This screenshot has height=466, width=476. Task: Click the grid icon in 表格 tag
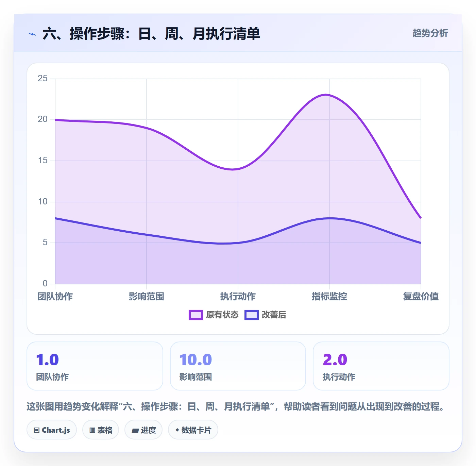pyautogui.click(x=92, y=430)
